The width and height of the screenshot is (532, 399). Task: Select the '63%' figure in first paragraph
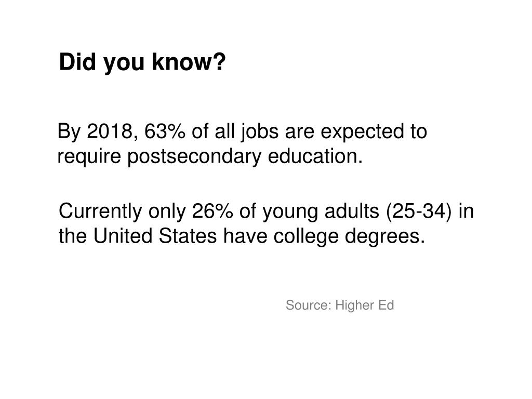(x=165, y=131)
